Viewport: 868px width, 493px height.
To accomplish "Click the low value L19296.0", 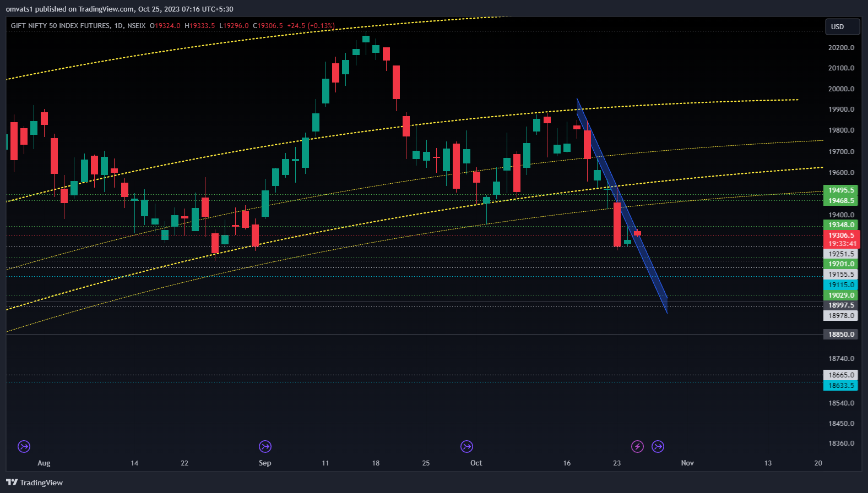I will (234, 26).
